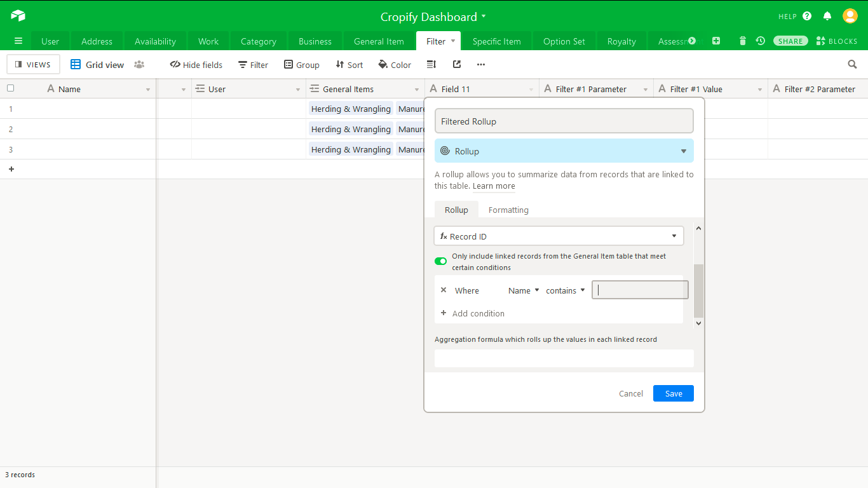Select the Rollup tab in dialog
868x488 pixels.
tap(456, 210)
